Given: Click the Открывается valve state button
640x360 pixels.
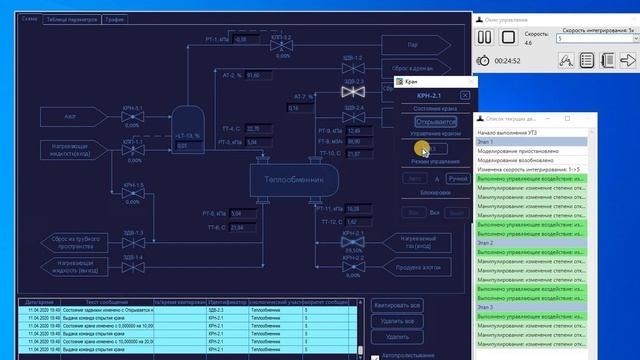Looking at the screenshot, I should (436, 122).
